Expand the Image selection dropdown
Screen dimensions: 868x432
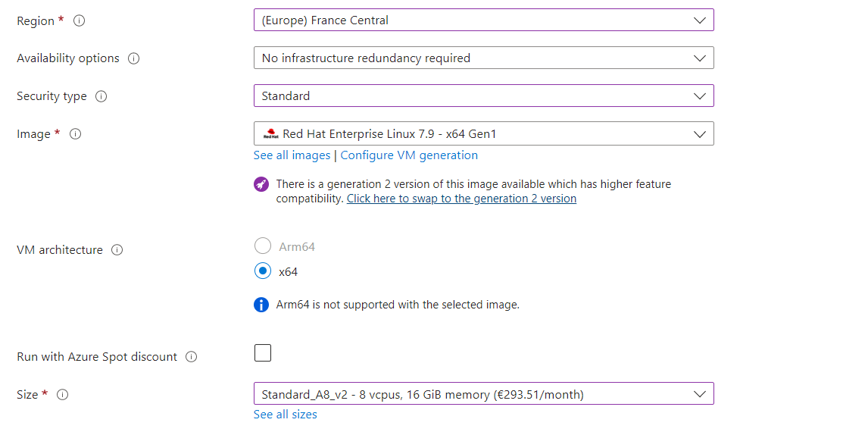[x=483, y=134]
